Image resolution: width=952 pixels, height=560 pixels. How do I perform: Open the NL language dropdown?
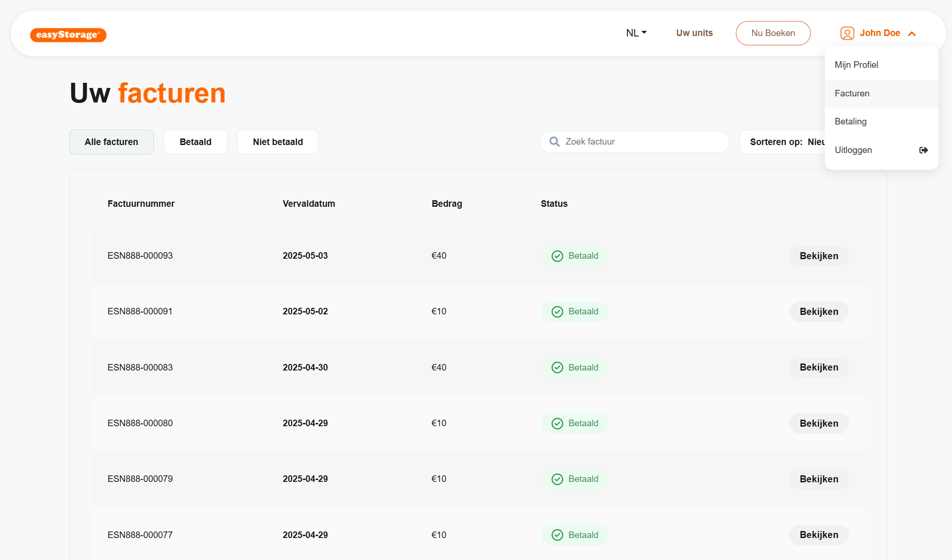coord(636,33)
